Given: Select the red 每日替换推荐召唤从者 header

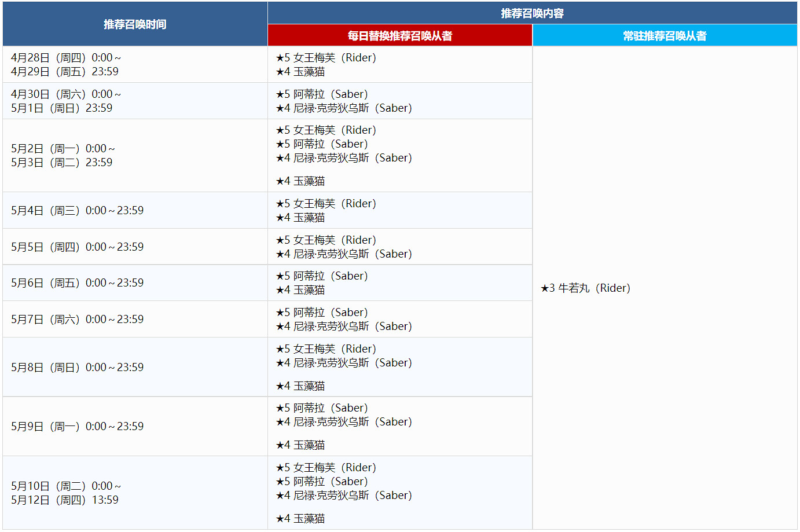Looking at the screenshot, I should click(399, 36).
